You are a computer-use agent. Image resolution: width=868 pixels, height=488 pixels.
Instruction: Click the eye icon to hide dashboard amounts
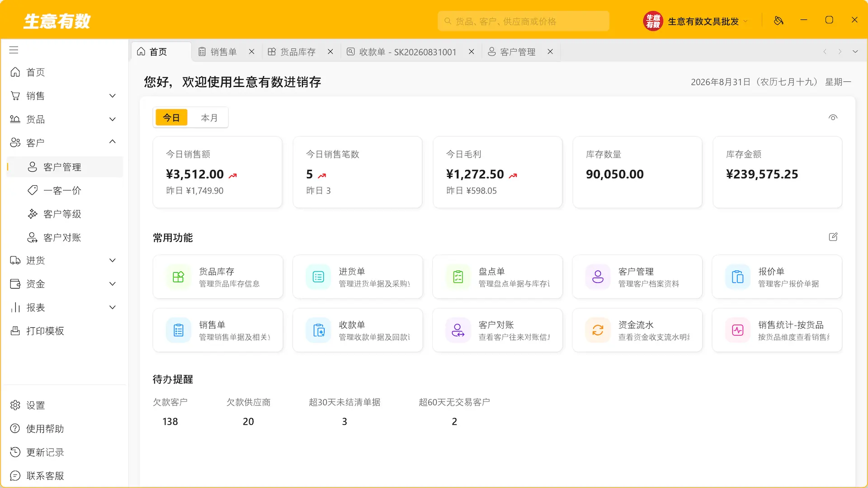click(833, 118)
